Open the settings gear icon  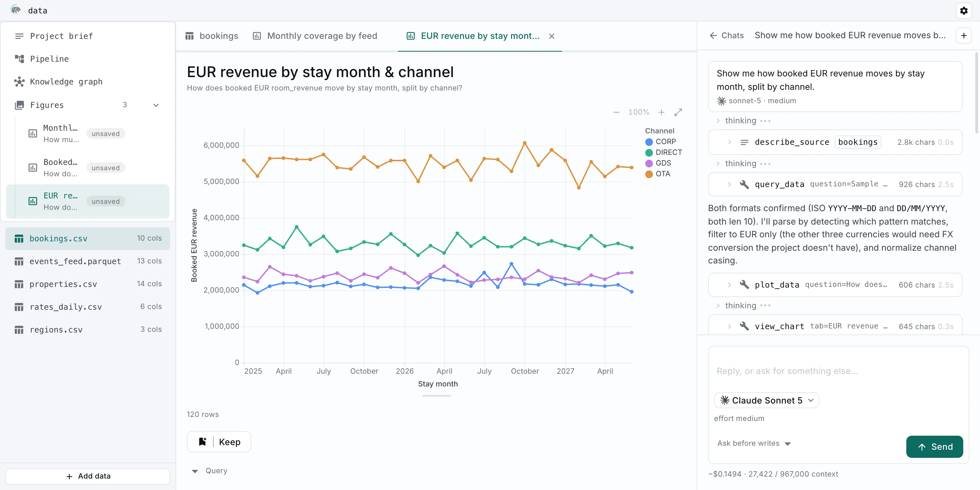tap(964, 10)
